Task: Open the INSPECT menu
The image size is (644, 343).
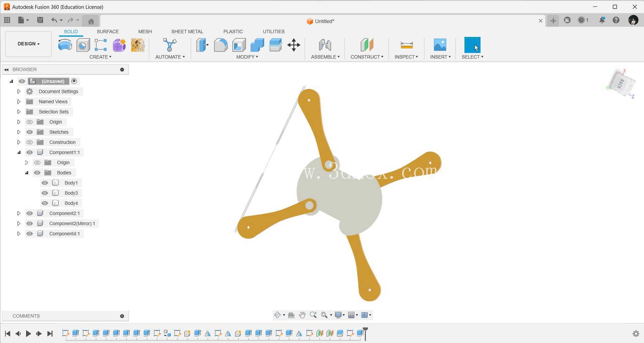Action: click(x=406, y=57)
